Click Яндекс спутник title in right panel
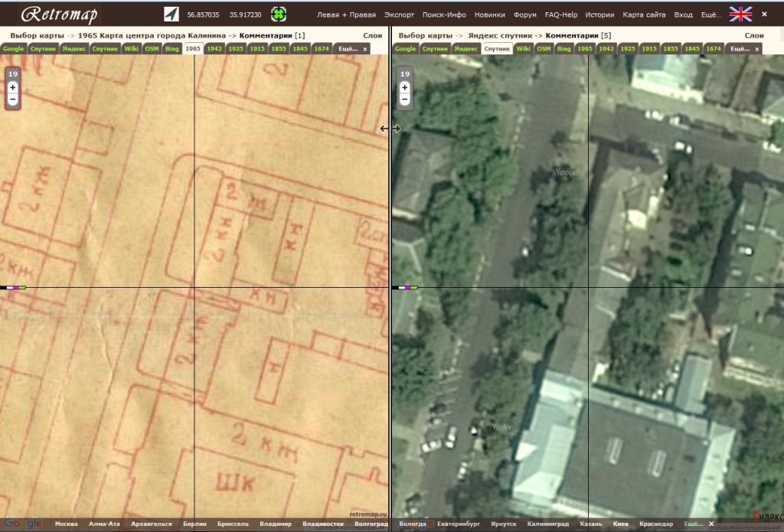The image size is (784, 532). click(x=501, y=35)
